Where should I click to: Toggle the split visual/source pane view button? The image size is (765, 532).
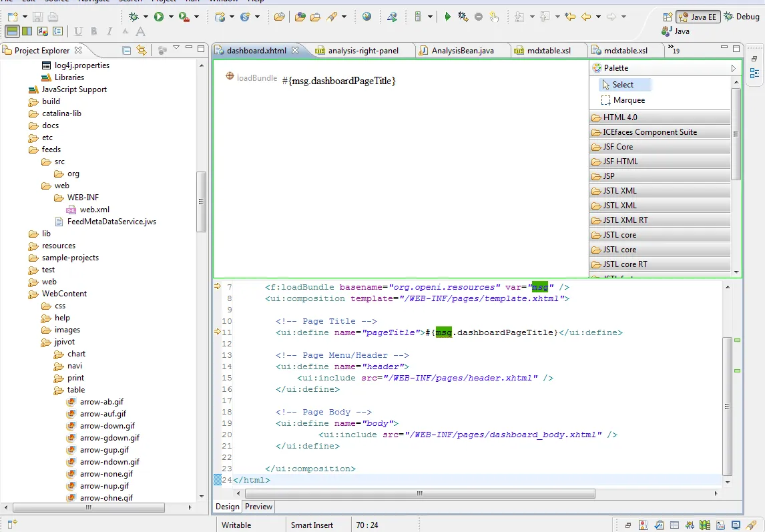click(x=12, y=31)
